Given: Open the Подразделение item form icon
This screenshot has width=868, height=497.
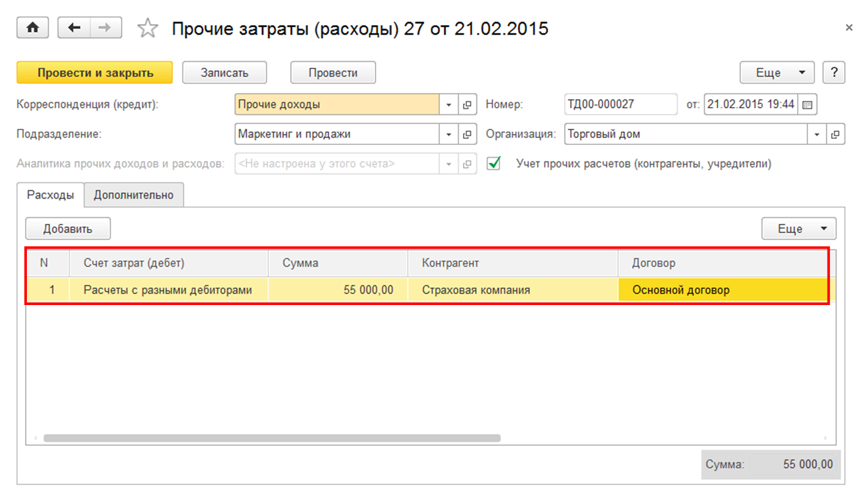Looking at the screenshot, I should click(467, 134).
